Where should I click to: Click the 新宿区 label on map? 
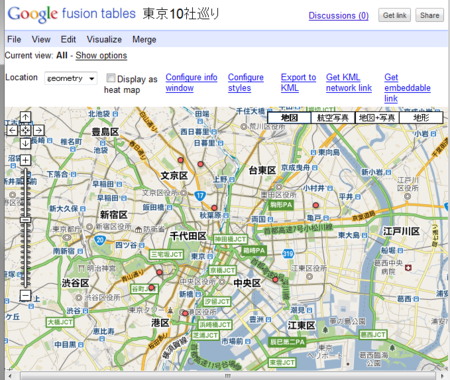click(114, 215)
